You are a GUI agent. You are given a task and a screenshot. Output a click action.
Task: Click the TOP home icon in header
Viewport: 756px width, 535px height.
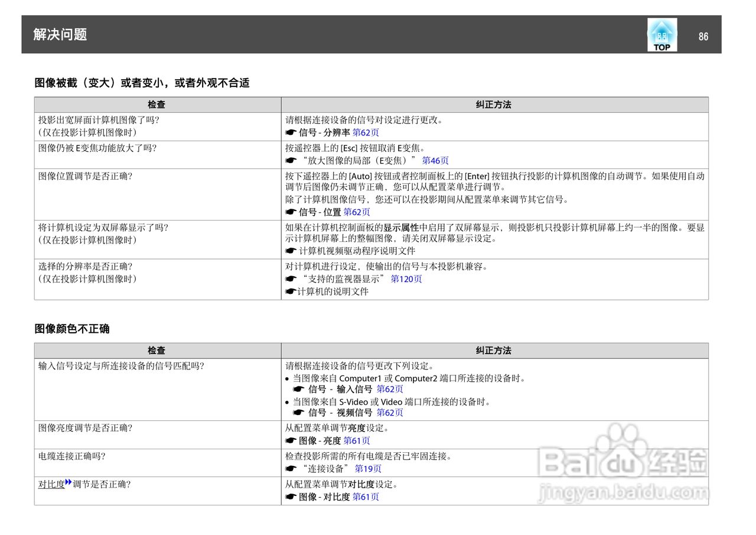click(x=662, y=34)
